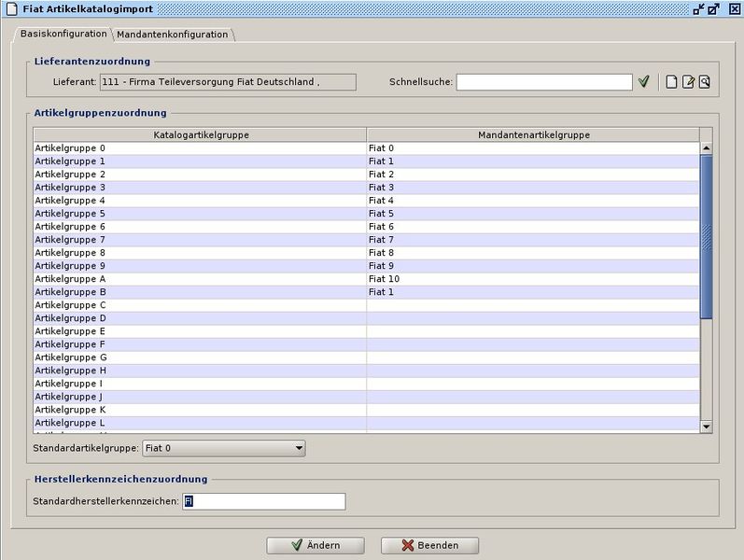Click the window maximize arrow icon
This screenshot has height=560, width=744.
[714, 9]
